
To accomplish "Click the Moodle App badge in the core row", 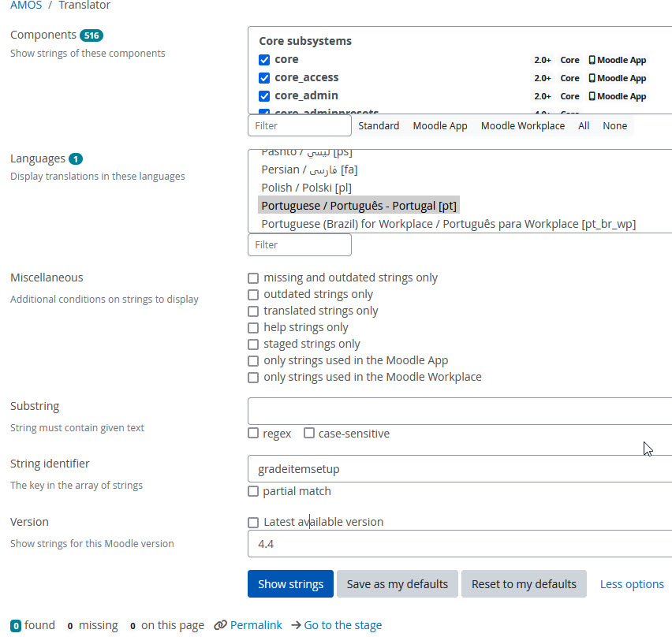I will click(x=617, y=60).
